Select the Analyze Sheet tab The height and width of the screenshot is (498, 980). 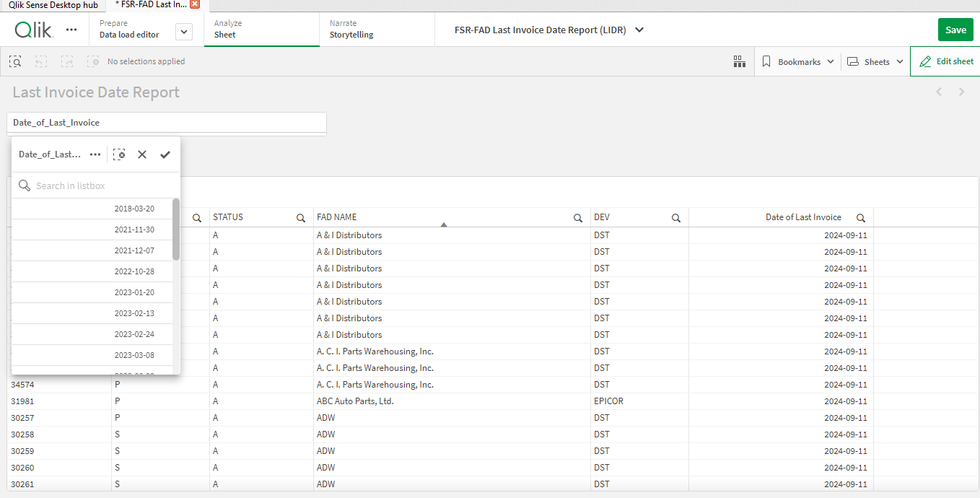click(x=261, y=30)
